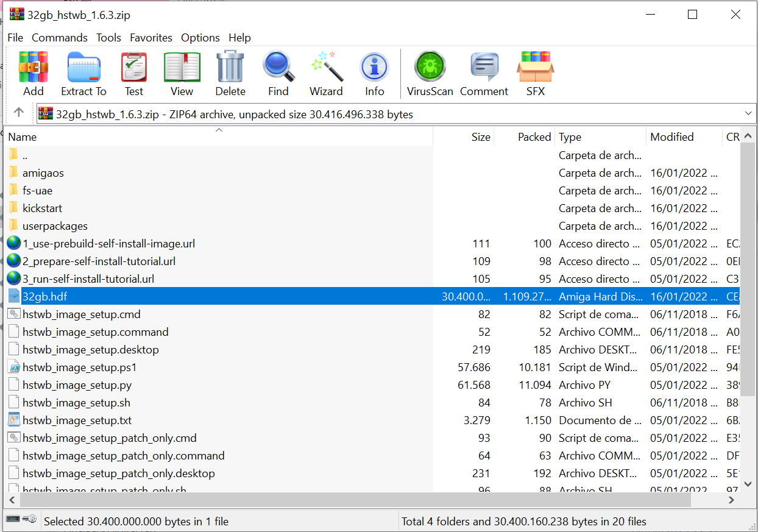The width and height of the screenshot is (758, 532).
Task: Click the WinRAR title bar icon
Action: pos(17,15)
